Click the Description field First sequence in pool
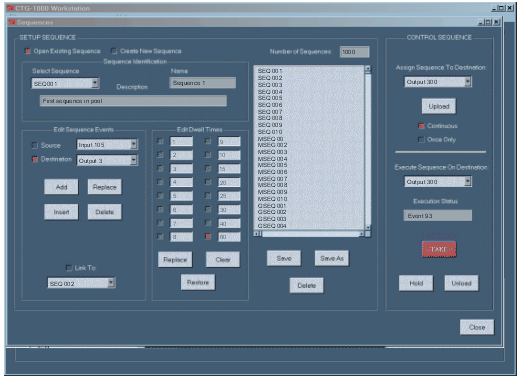 pyautogui.click(x=133, y=101)
